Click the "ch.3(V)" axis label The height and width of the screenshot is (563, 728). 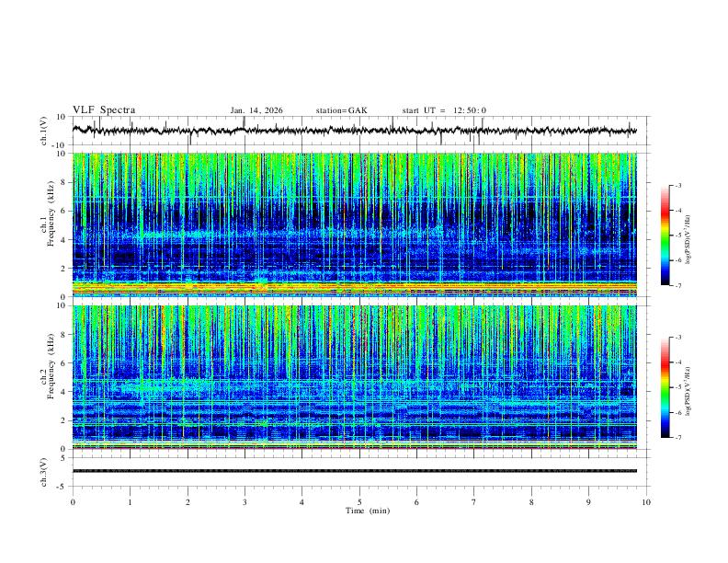pyautogui.click(x=44, y=472)
